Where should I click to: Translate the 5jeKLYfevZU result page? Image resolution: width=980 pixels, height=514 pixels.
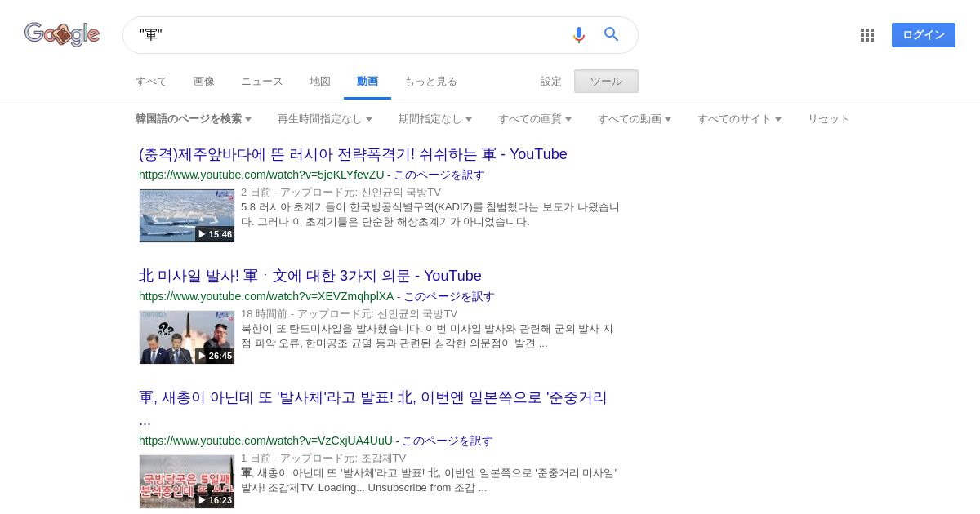pos(439,175)
